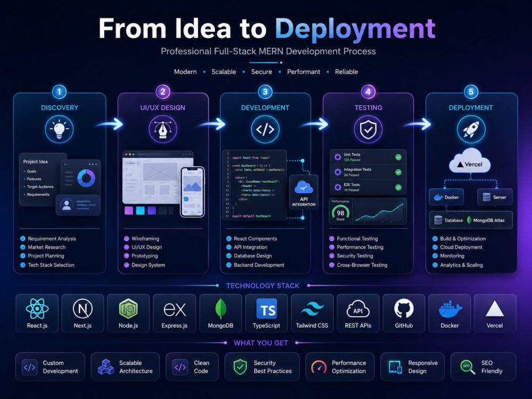
Task: Select the React.js atom logo
Action: (37, 309)
